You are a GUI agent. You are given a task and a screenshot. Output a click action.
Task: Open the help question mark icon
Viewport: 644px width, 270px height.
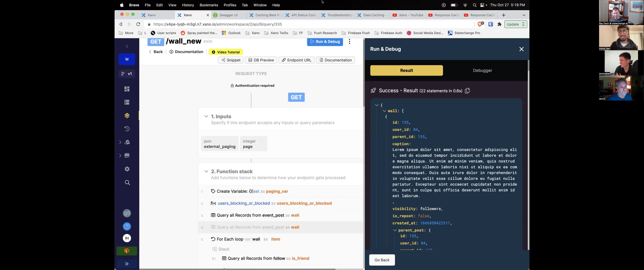tap(127, 226)
